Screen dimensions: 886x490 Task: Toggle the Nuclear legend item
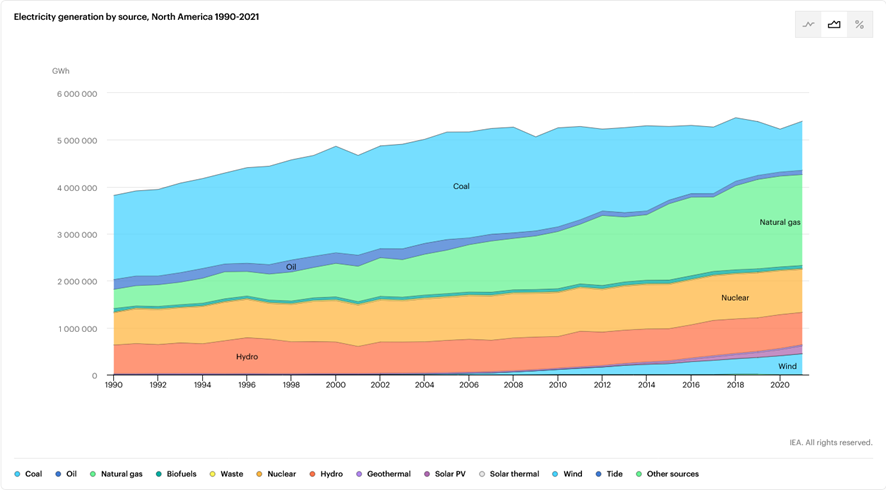(x=274, y=474)
